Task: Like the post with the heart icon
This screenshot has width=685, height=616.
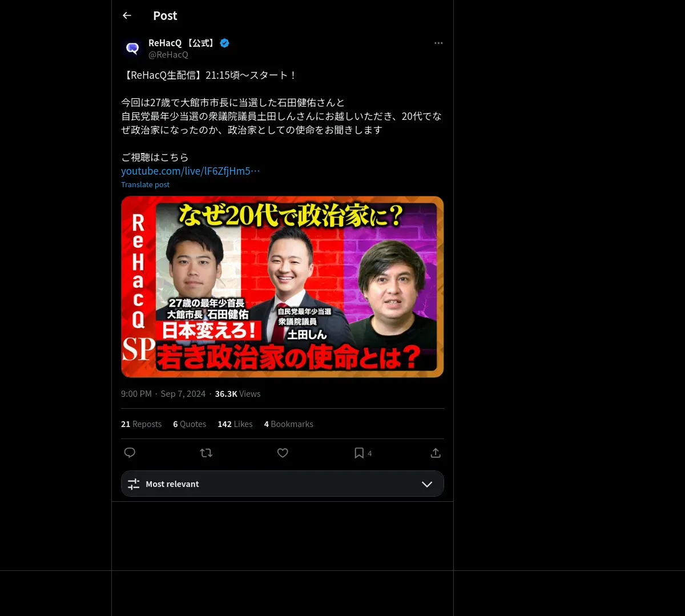Action: click(283, 453)
